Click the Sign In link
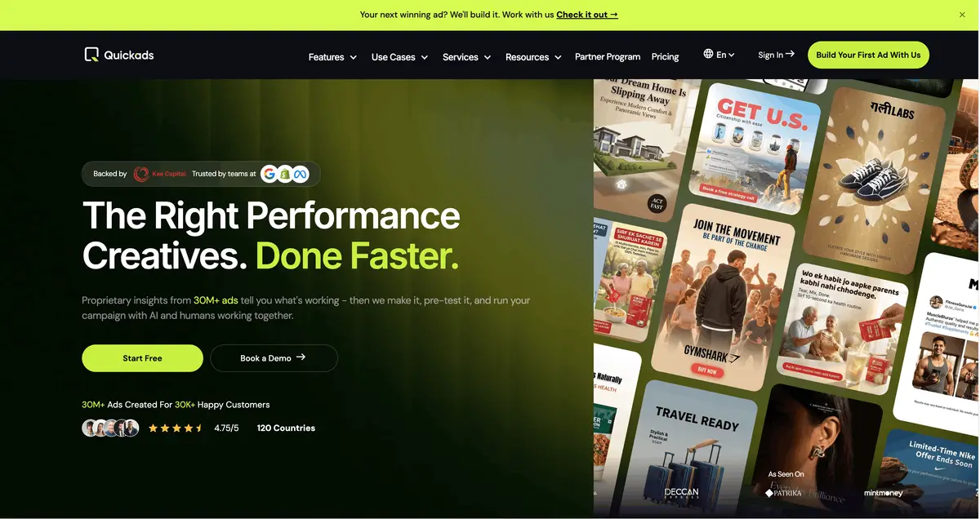 tap(776, 55)
